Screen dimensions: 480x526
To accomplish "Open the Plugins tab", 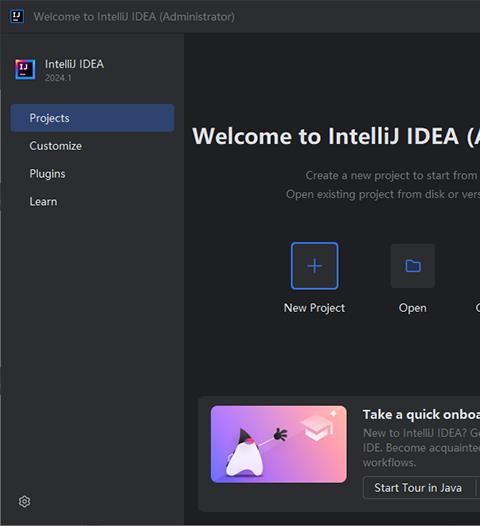I will tap(92, 174).
